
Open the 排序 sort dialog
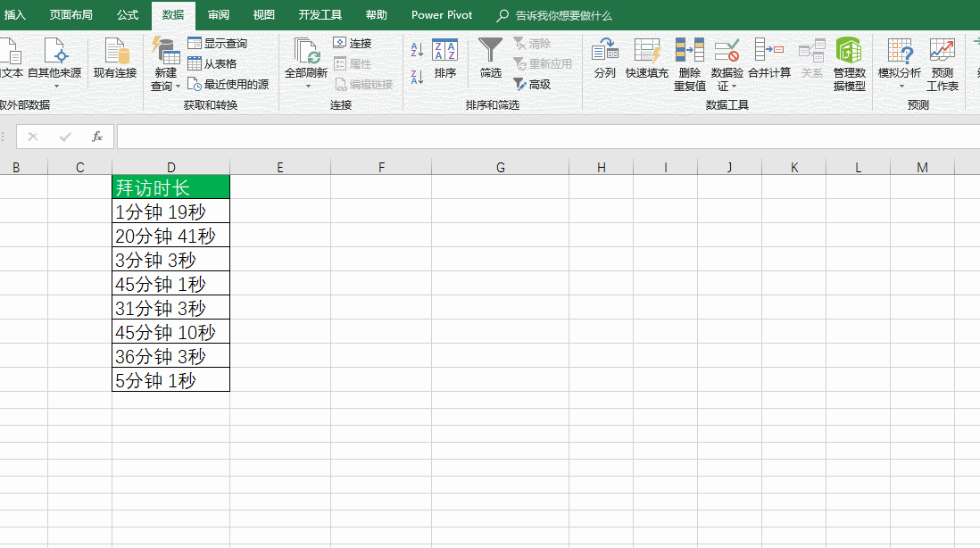tap(445, 59)
